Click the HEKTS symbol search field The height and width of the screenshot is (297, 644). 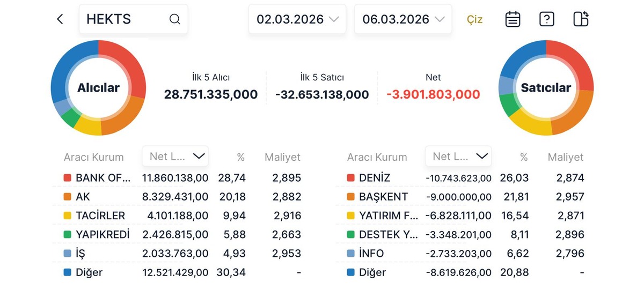pos(134,19)
